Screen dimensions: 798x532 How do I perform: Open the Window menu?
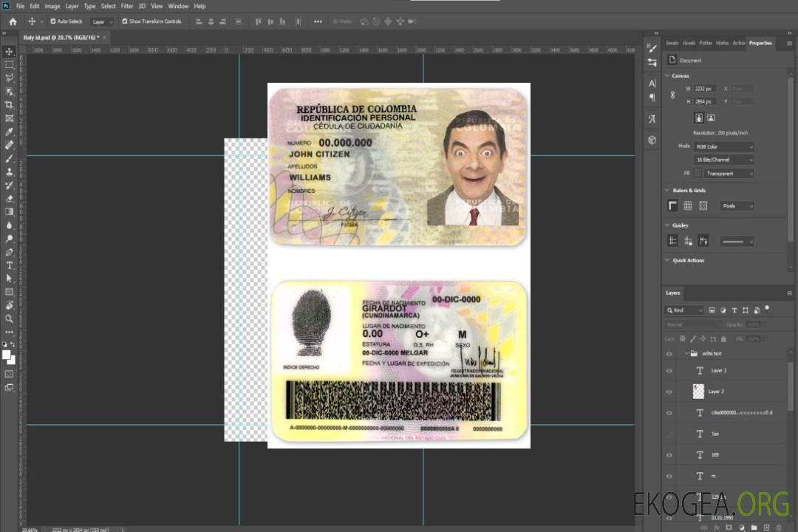click(x=178, y=6)
